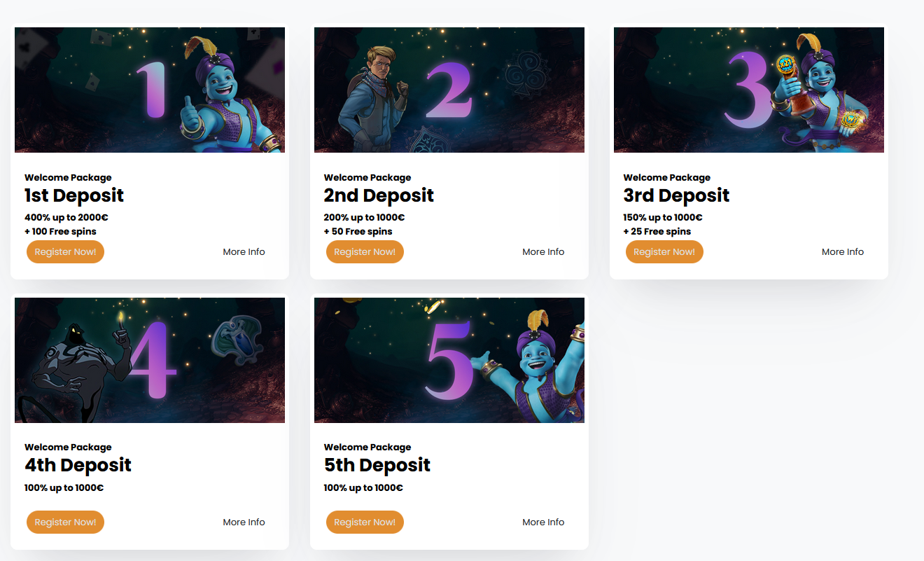Image resolution: width=924 pixels, height=561 pixels.
Task: Open More Info for 4th Deposit
Action: point(244,522)
